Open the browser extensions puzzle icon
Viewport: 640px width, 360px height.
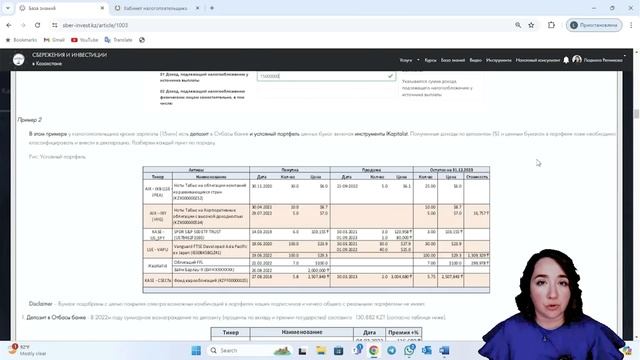pyautogui.click(x=551, y=25)
